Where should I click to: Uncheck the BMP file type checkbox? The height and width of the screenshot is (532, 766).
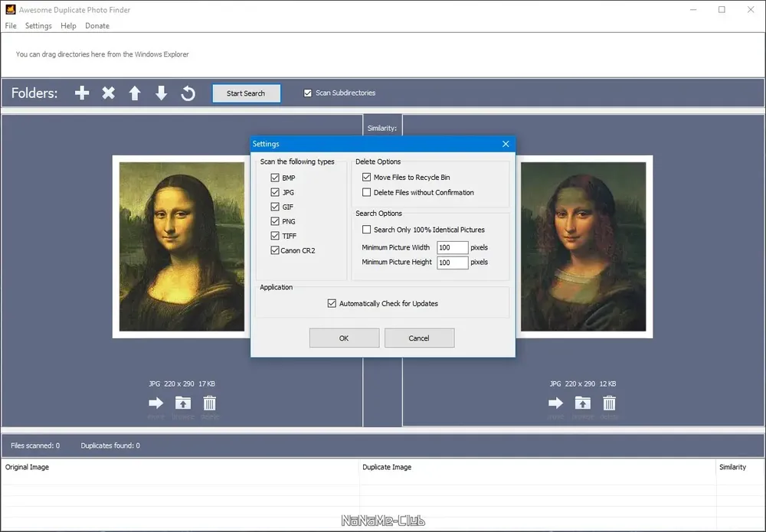275,178
